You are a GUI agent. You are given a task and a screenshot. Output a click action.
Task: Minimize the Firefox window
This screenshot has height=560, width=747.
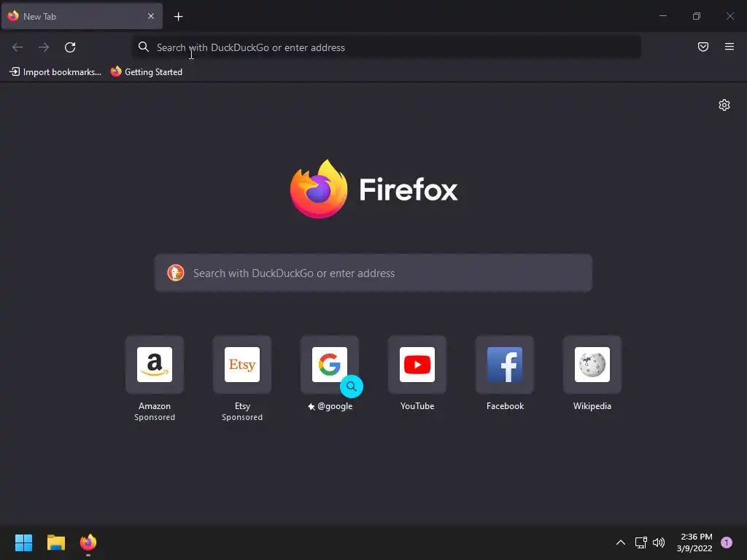[x=662, y=16]
